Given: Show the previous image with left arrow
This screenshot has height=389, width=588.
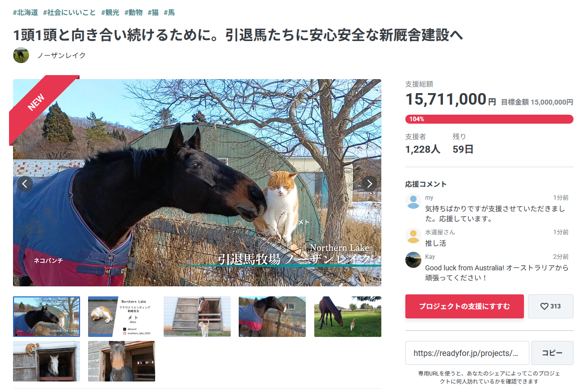Looking at the screenshot, I should [x=25, y=184].
